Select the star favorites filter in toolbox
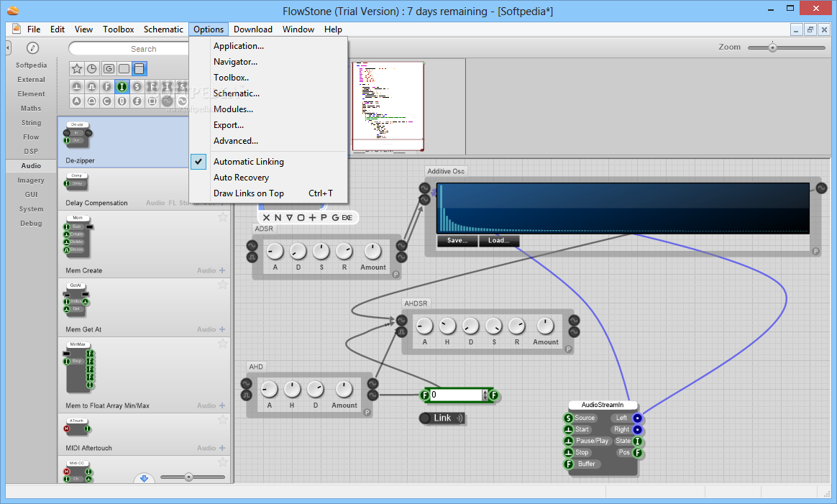 click(x=77, y=68)
